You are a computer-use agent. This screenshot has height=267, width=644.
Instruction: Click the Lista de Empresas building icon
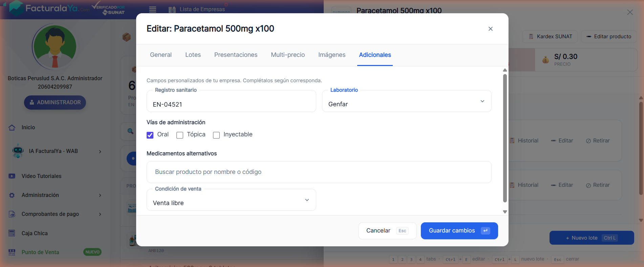pos(172,9)
